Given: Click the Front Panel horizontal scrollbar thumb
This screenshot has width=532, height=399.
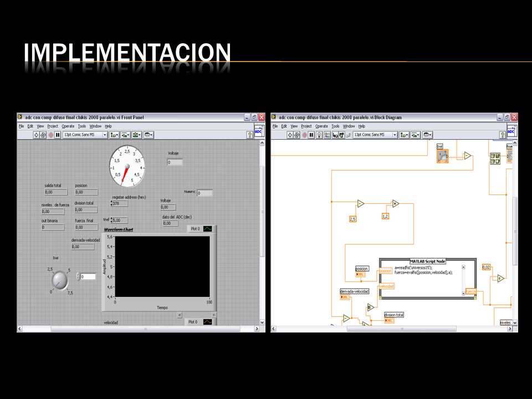Looking at the screenshot, I should (x=146, y=329).
